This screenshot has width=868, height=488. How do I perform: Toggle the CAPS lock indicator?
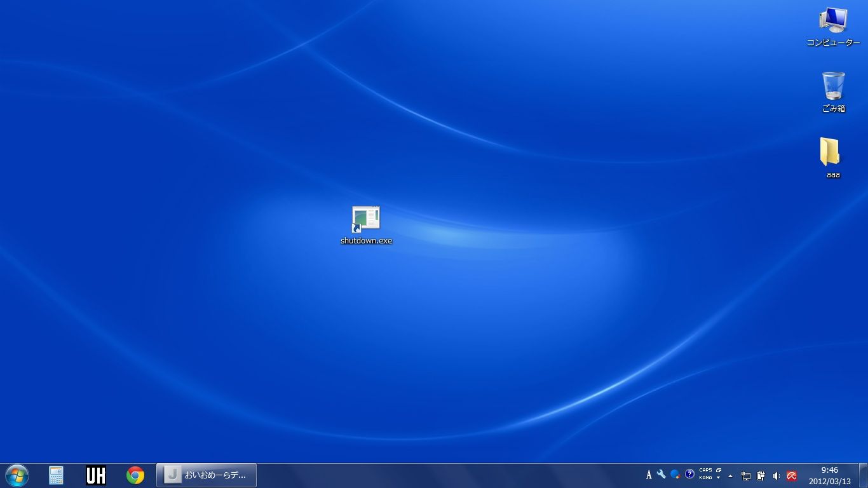[x=705, y=471]
